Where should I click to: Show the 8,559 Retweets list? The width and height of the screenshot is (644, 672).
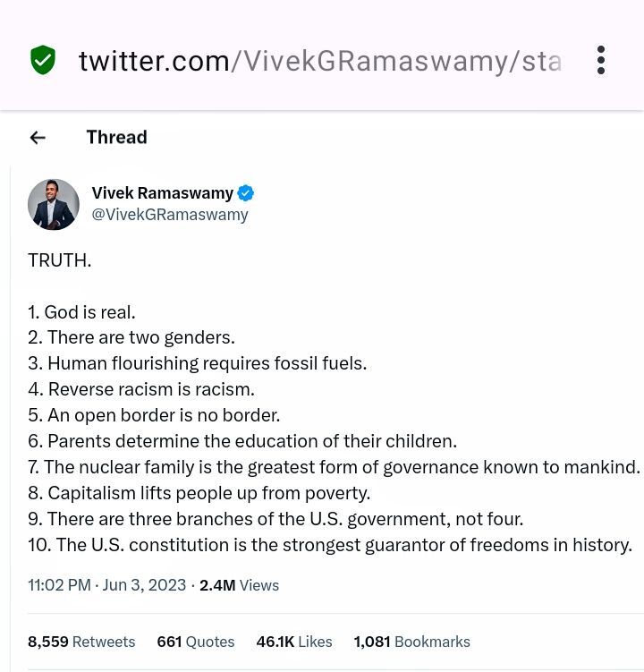click(81, 642)
